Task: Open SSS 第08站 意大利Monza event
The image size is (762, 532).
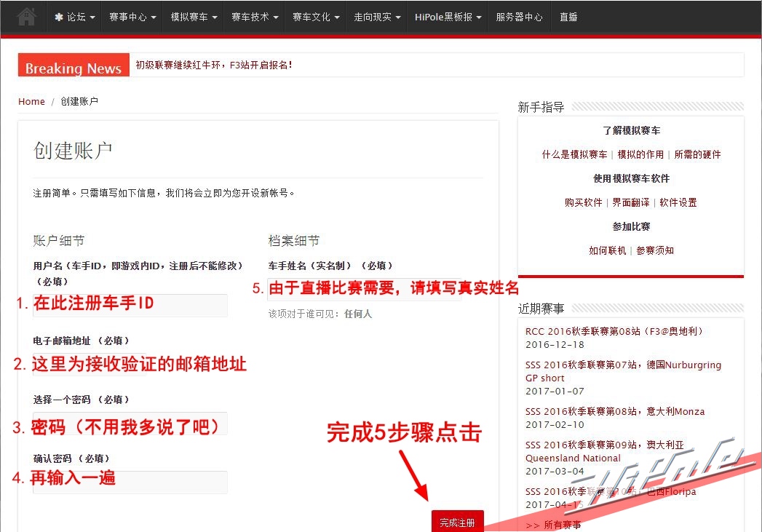Action: point(615,411)
